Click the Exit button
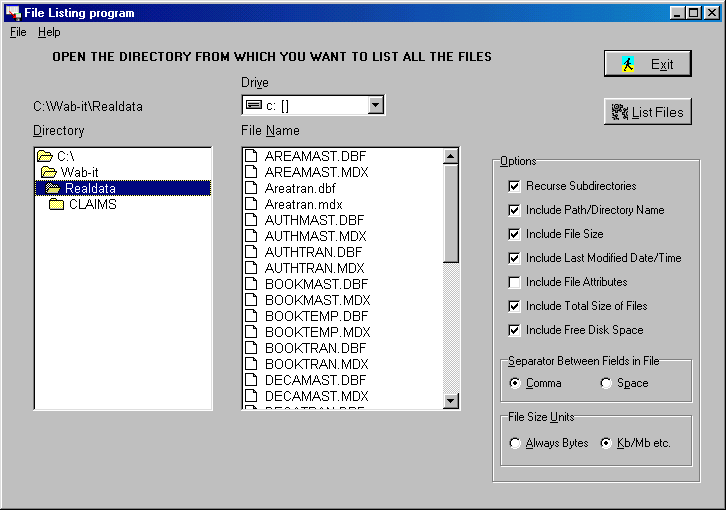 click(x=647, y=63)
